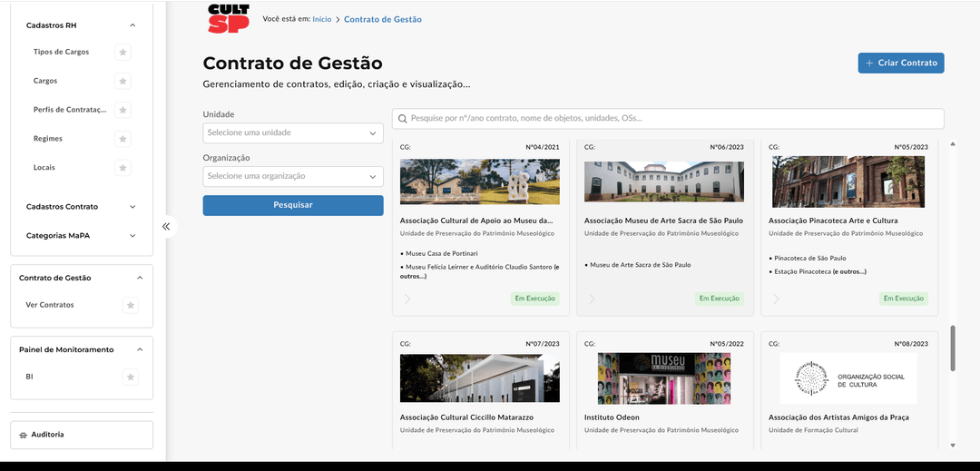Focus the contract search field

(x=668, y=119)
